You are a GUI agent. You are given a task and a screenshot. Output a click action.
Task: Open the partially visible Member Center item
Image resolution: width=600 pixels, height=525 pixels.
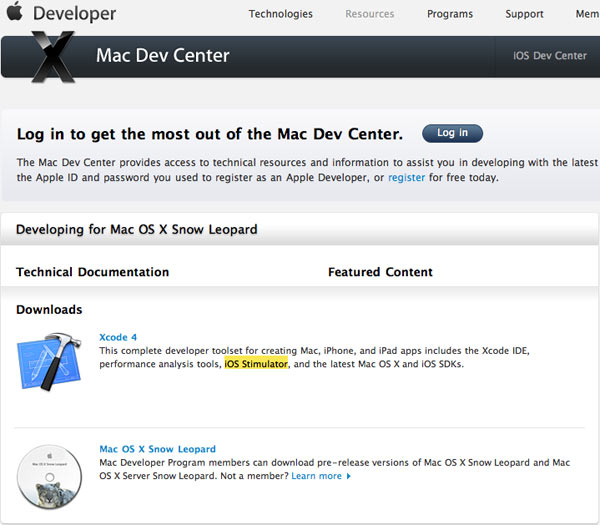click(x=587, y=14)
